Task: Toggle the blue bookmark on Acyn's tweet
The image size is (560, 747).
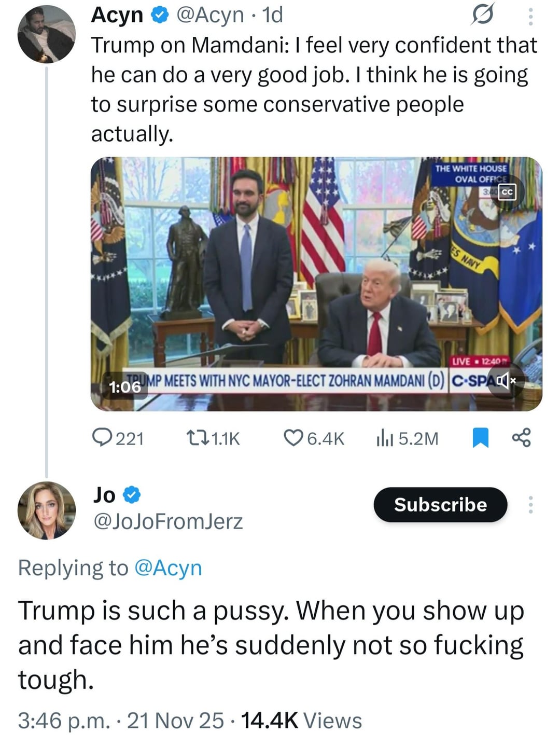Action: click(481, 438)
